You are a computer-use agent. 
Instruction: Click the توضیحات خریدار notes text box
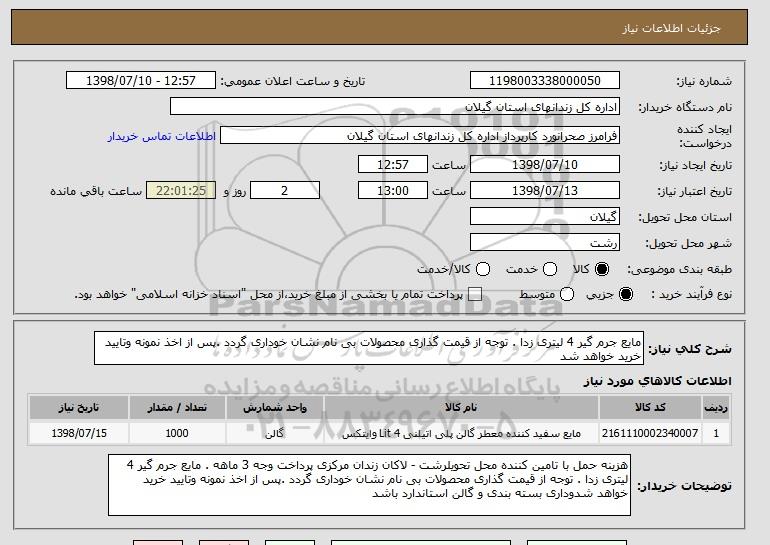coord(369,485)
